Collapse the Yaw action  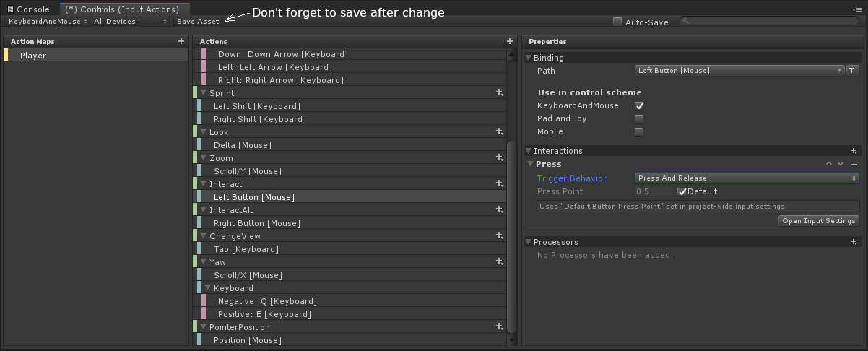point(203,262)
